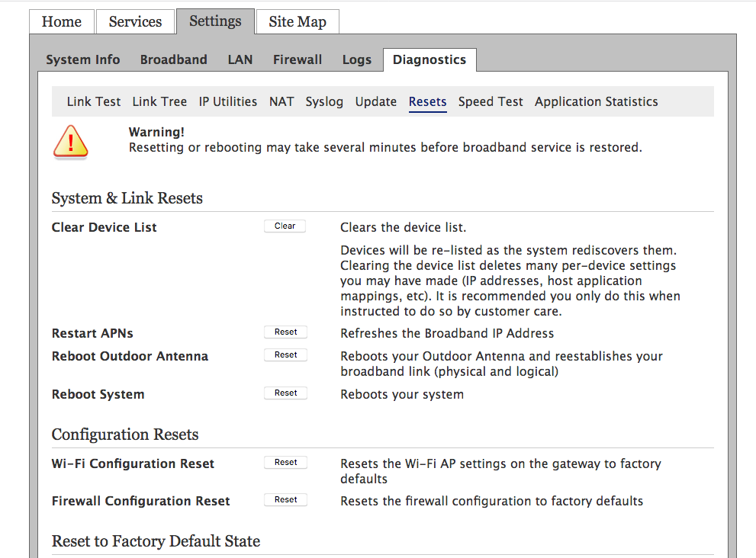This screenshot has height=558, width=756.
Task: Open the Speed Test page
Action: pos(491,101)
